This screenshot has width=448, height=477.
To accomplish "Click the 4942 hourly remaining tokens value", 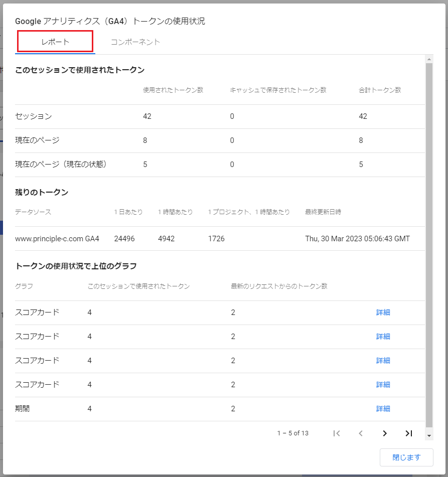I will pyautogui.click(x=167, y=239).
